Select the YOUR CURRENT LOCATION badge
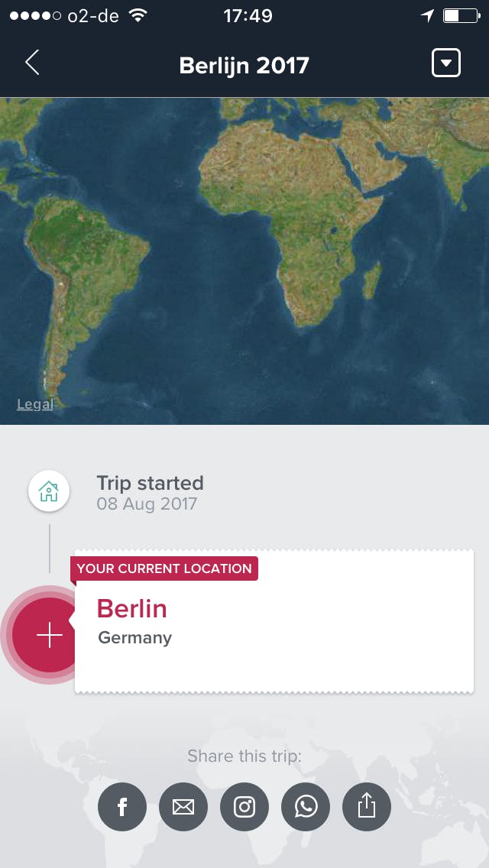Viewport: 489px width, 868px height. 164,568
